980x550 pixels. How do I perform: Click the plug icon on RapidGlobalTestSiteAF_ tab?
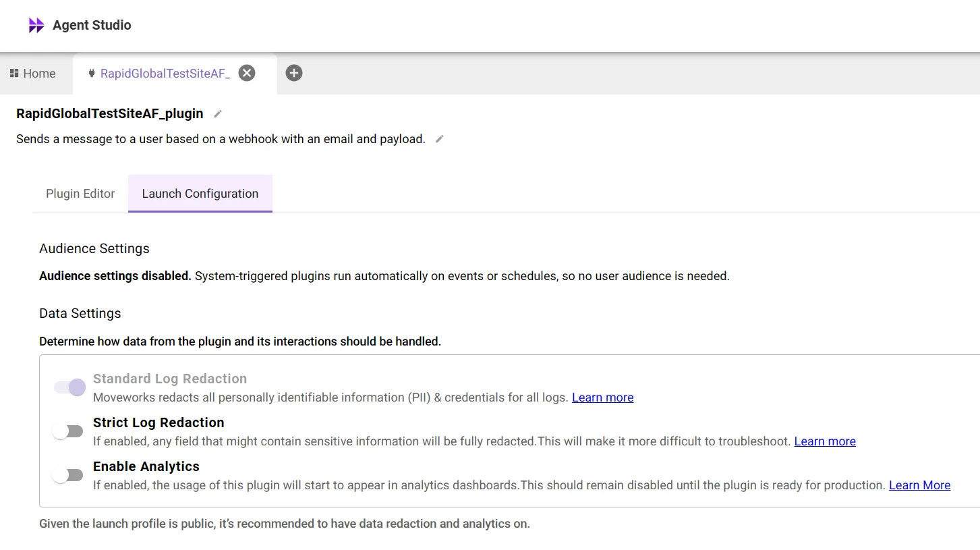[92, 74]
